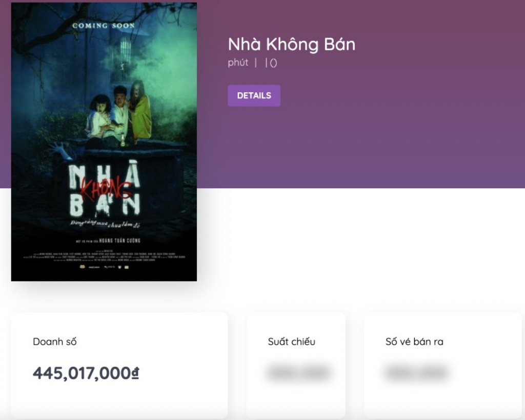Image resolution: width=525 pixels, height=420 pixels.
Task: Click the poster tagline under the title
Action: [x=105, y=224]
